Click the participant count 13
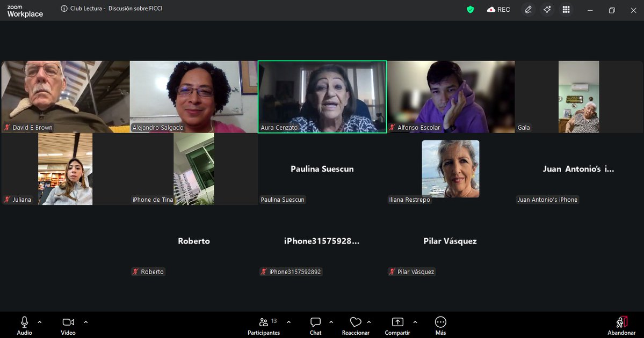644x338 pixels. tap(274, 321)
